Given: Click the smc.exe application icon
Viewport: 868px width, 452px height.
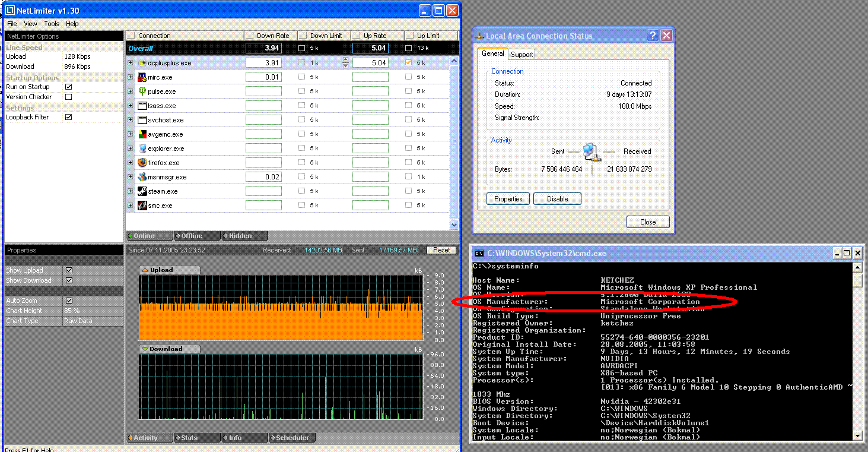Looking at the screenshot, I should [142, 205].
